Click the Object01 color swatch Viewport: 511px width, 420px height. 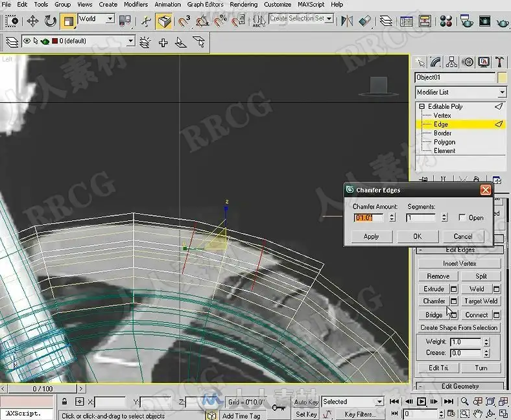[502, 78]
